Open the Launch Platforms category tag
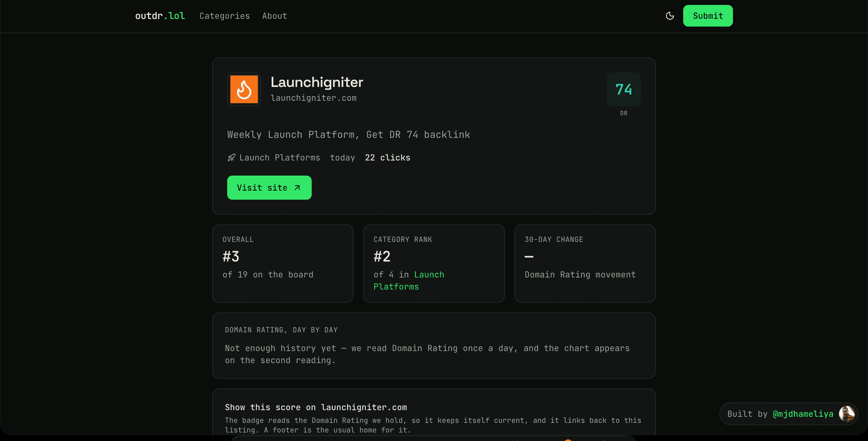 click(x=274, y=157)
